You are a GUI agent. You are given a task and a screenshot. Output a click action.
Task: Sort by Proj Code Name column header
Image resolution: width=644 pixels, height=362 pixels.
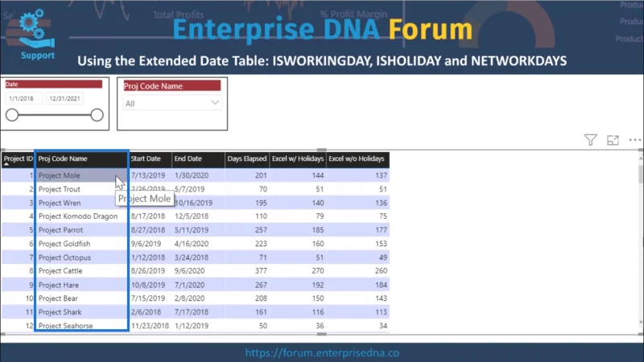coord(81,158)
